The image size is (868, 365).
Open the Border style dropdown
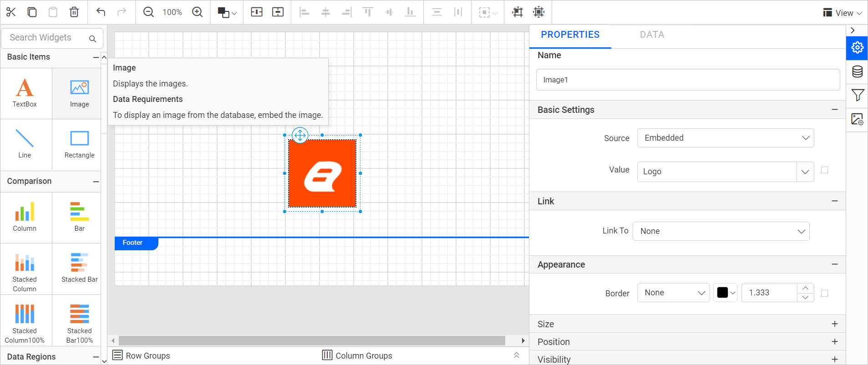pyautogui.click(x=673, y=293)
